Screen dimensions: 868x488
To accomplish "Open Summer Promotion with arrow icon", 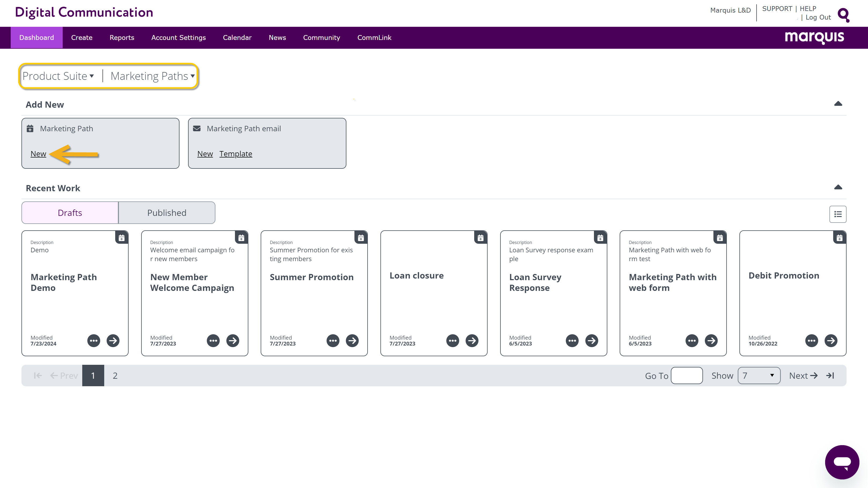I will tap(352, 340).
